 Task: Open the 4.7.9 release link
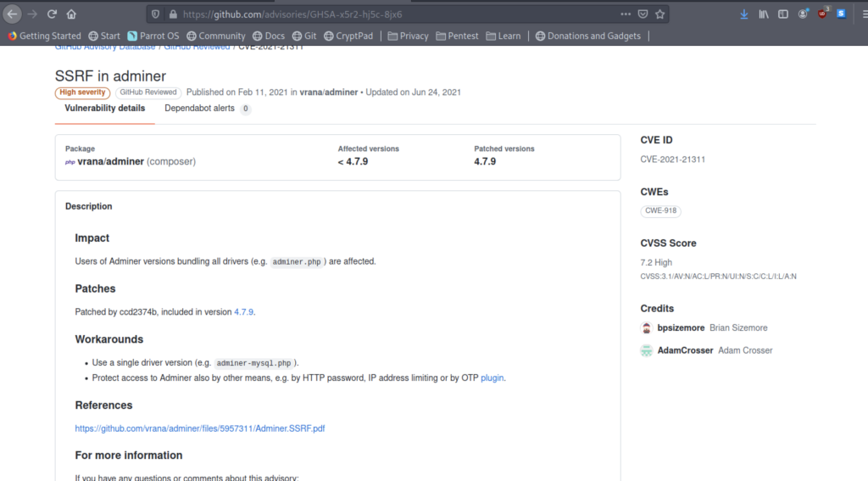(243, 312)
